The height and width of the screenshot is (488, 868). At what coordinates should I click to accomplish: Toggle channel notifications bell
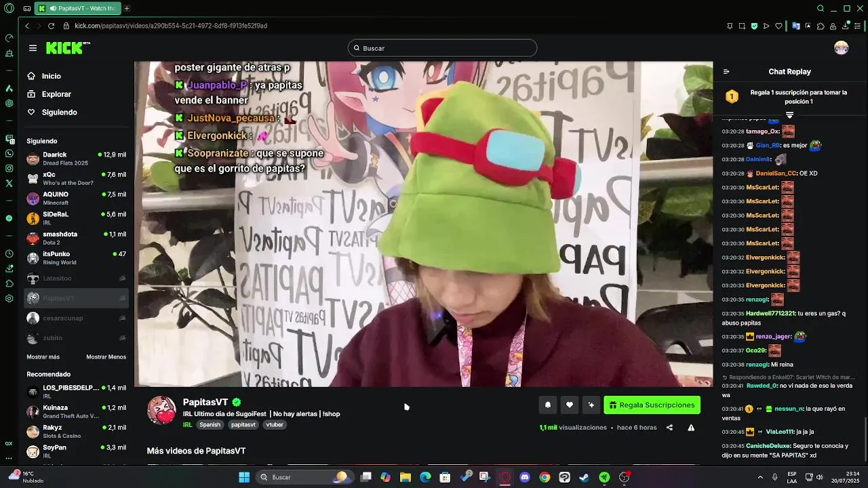pyautogui.click(x=548, y=405)
